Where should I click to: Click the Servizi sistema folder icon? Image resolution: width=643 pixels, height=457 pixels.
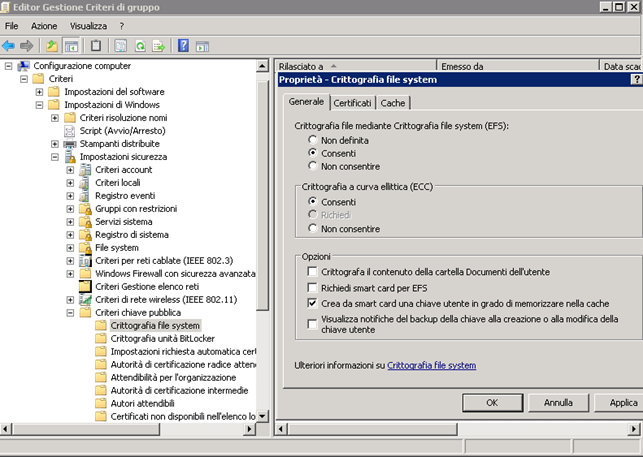[x=85, y=222]
